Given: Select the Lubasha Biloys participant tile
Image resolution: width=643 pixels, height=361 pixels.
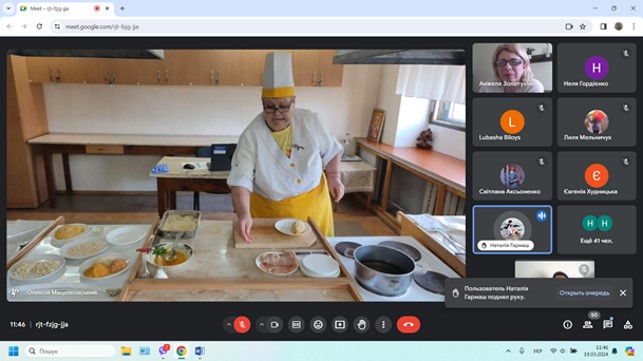Looking at the screenshot, I should tap(512, 122).
